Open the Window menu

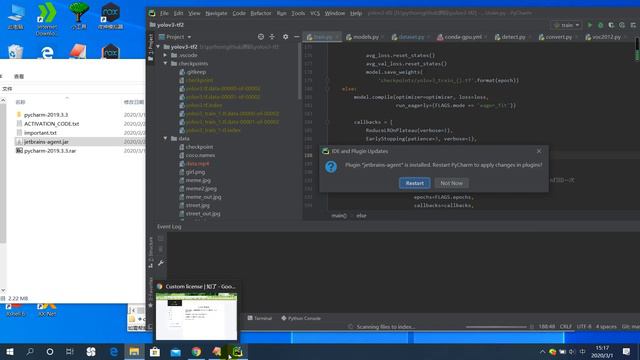tap(335, 13)
